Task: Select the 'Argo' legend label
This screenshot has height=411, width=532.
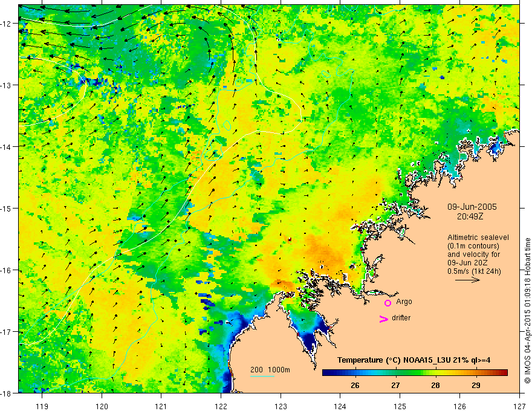Action: click(x=404, y=302)
